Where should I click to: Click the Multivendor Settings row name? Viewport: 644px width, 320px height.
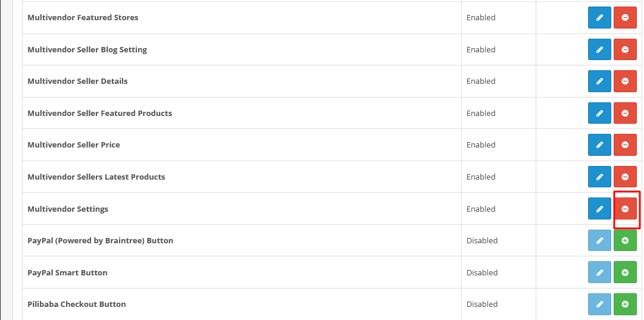tap(68, 209)
